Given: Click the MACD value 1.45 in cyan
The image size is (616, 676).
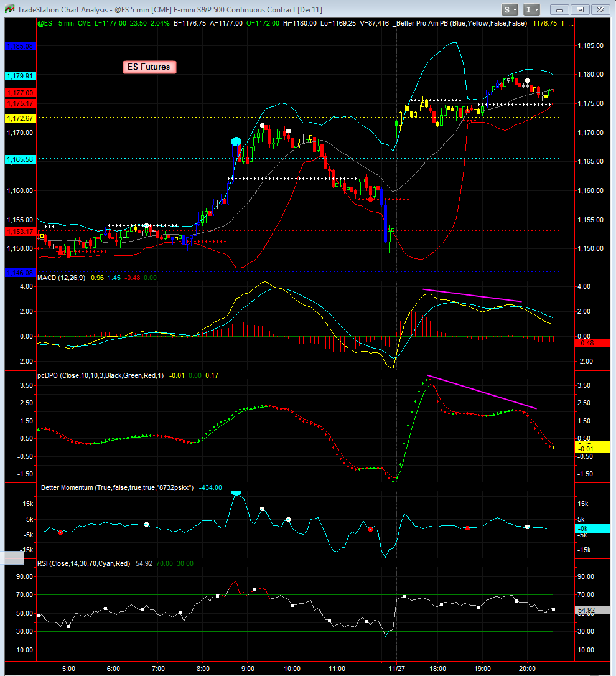Looking at the screenshot, I should click(114, 278).
